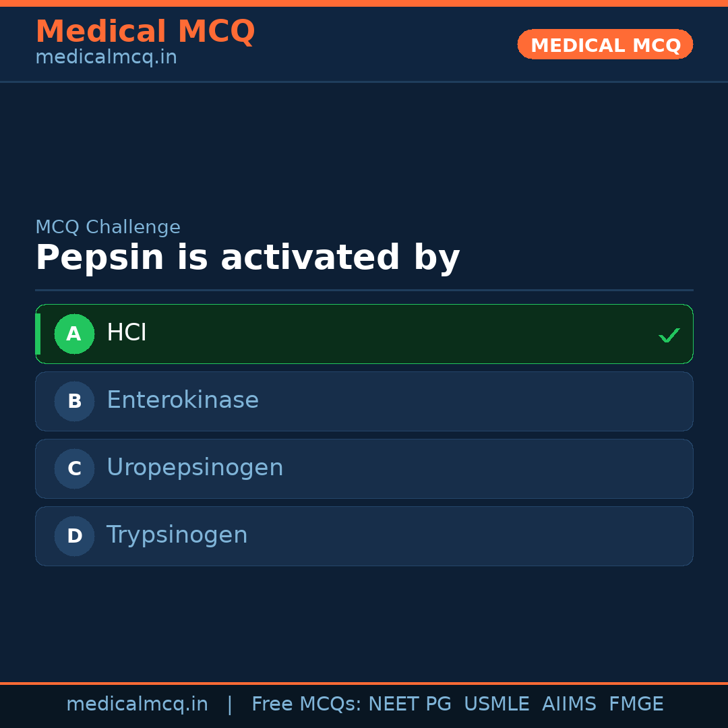Pick the Uropepsinogen answer option
728x728 pixels.
pyautogui.click(x=195, y=468)
